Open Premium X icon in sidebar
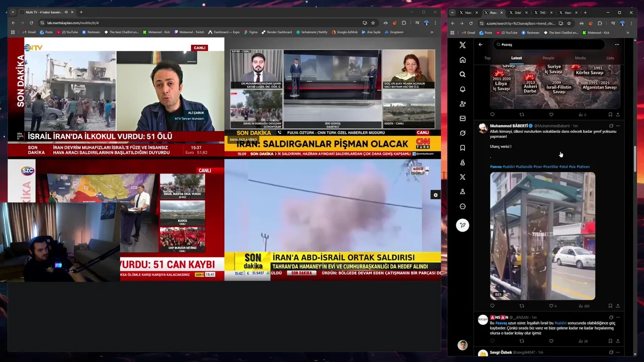Screen dimensions: 644x362 (x=462, y=177)
